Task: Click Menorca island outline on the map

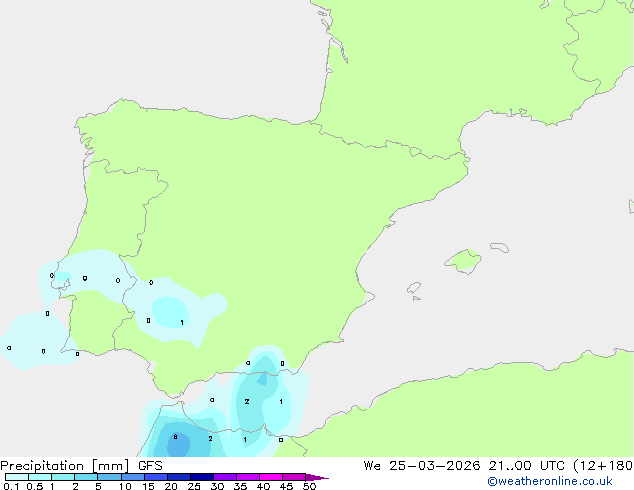Action: click(x=499, y=247)
